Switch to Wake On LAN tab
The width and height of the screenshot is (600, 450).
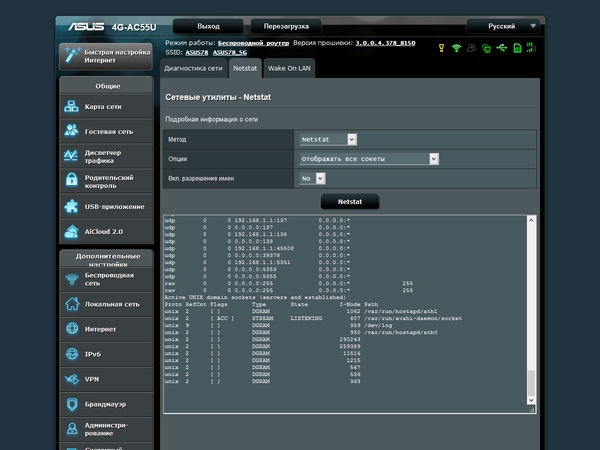[291, 68]
